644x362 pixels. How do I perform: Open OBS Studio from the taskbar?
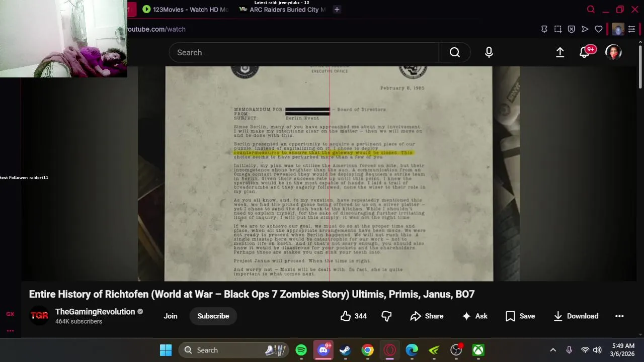tap(456, 350)
